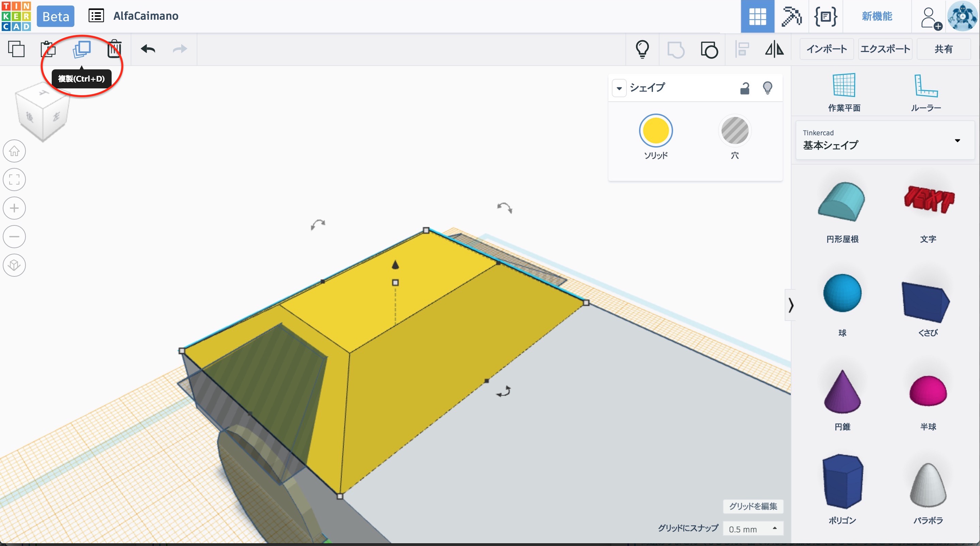Select the yellow Solid color swatch
980x546 pixels.
pyautogui.click(x=655, y=131)
